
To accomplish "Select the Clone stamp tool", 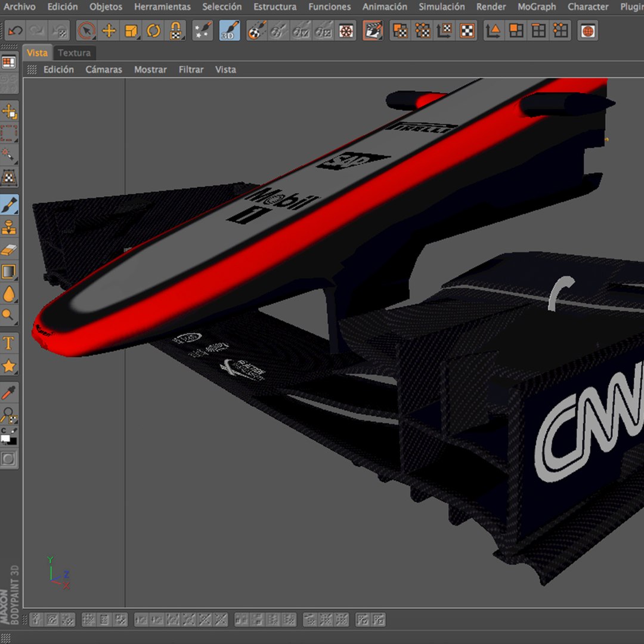I will click(x=9, y=227).
